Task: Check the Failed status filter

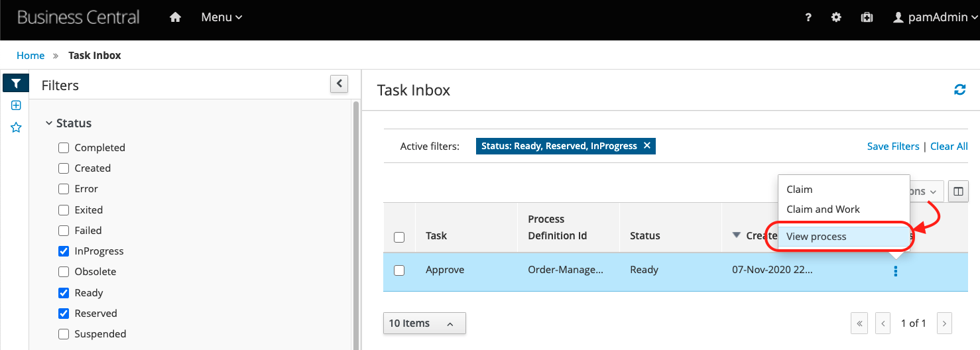Action: point(64,231)
